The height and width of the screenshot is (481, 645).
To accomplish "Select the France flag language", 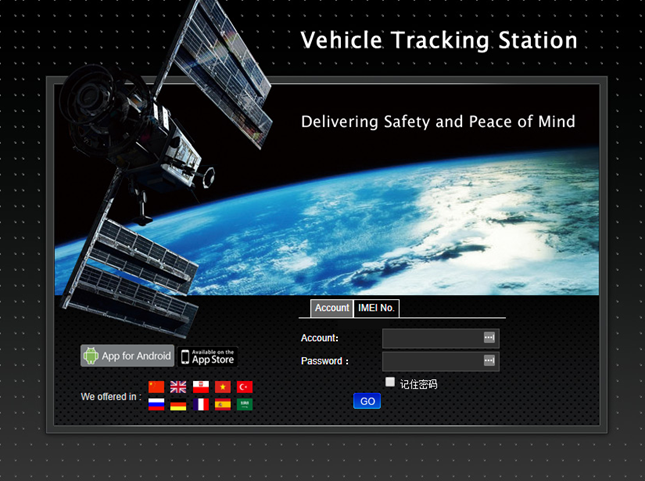I will 201,404.
